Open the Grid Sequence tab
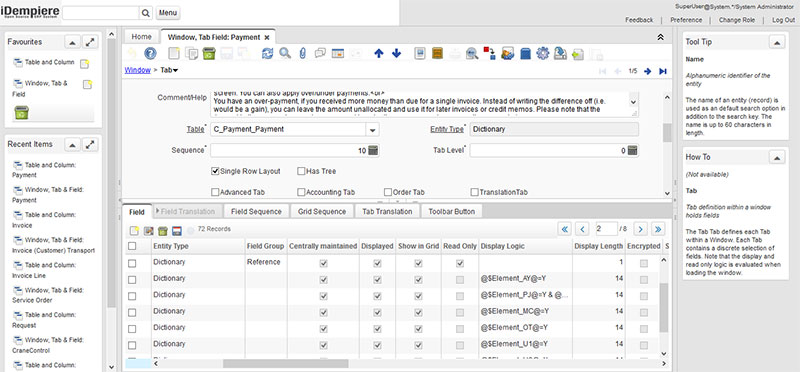 point(322,211)
